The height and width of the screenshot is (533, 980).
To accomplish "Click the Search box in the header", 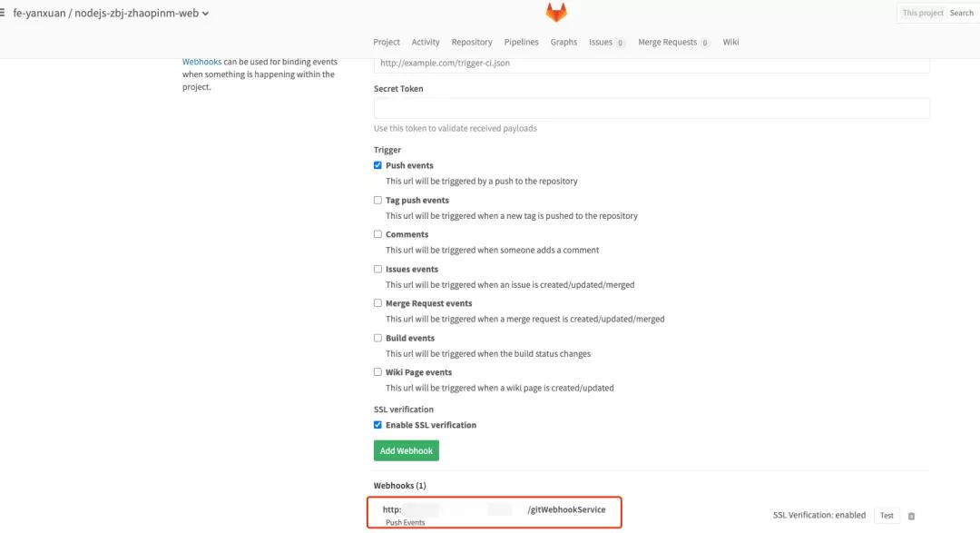I will [x=961, y=13].
